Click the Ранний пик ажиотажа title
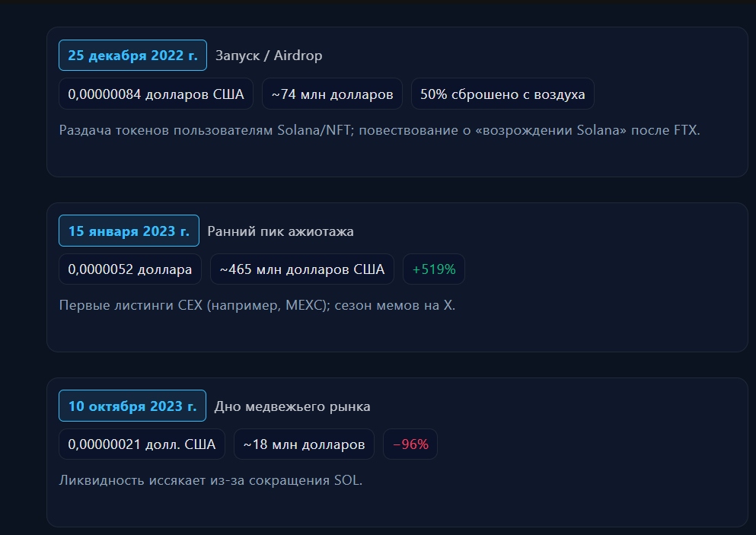Screen dimensions: 756x535 (280, 231)
